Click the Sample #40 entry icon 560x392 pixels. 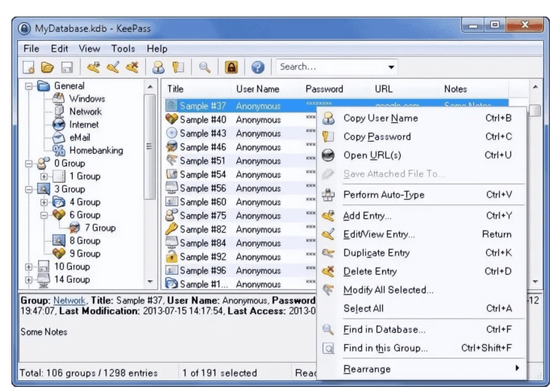(172, 119)
